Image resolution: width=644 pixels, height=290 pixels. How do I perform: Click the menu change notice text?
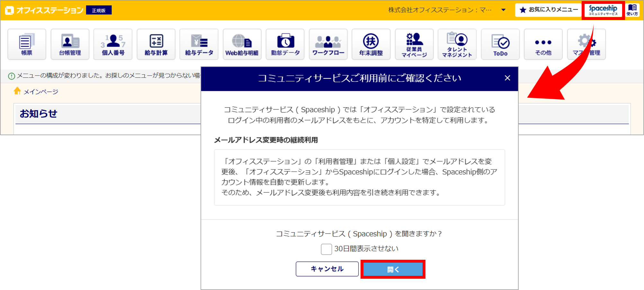click(108, 76)
